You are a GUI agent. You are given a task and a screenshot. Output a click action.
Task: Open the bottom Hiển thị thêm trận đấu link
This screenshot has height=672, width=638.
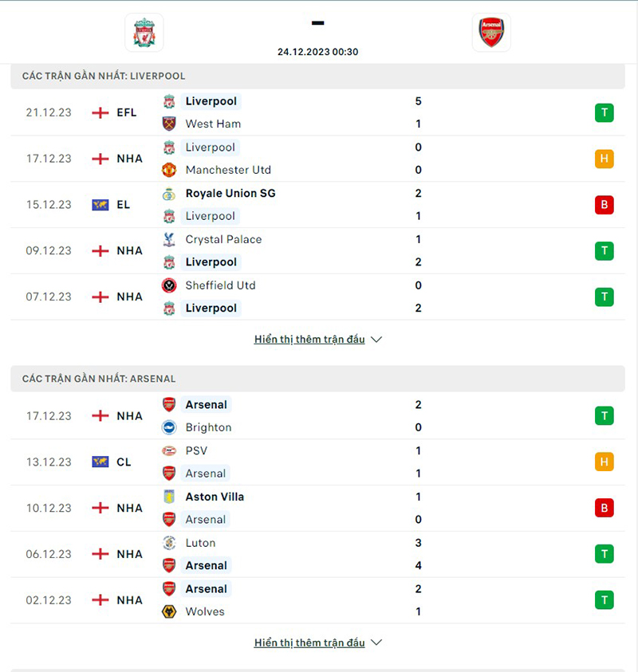click(309, 642)
